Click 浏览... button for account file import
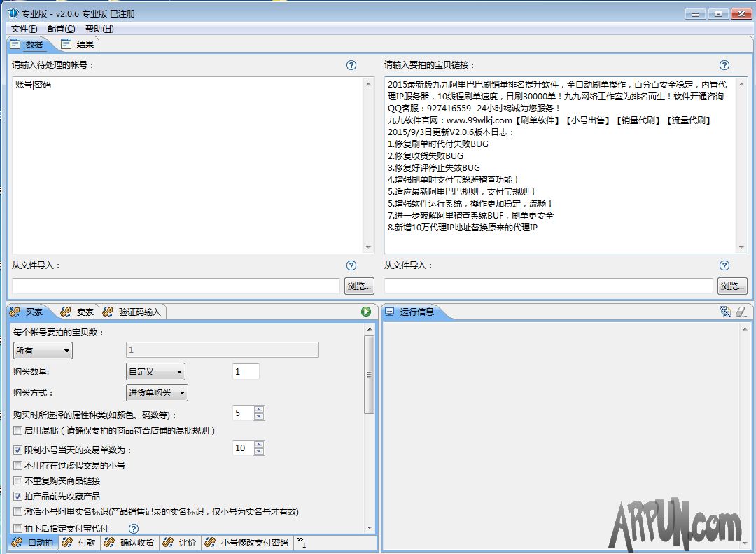Screen dimensions: 756x554 coord(359,286)
